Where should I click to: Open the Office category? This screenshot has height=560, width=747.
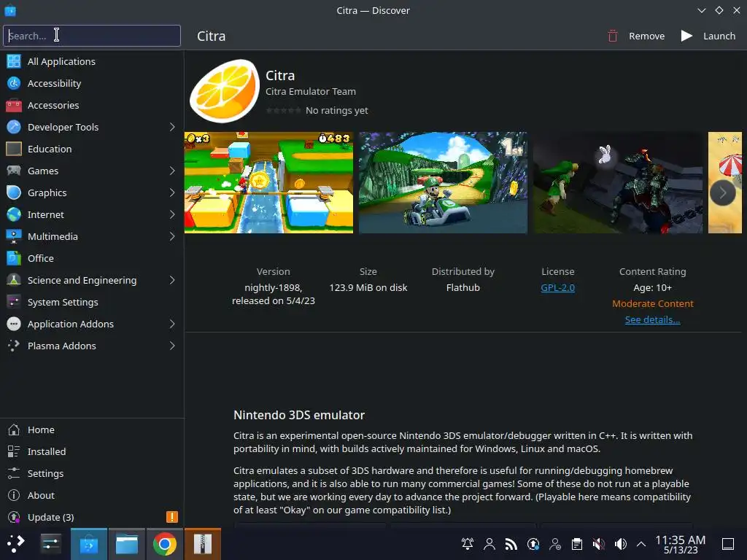pyautogui.click(x=92, y=259)
